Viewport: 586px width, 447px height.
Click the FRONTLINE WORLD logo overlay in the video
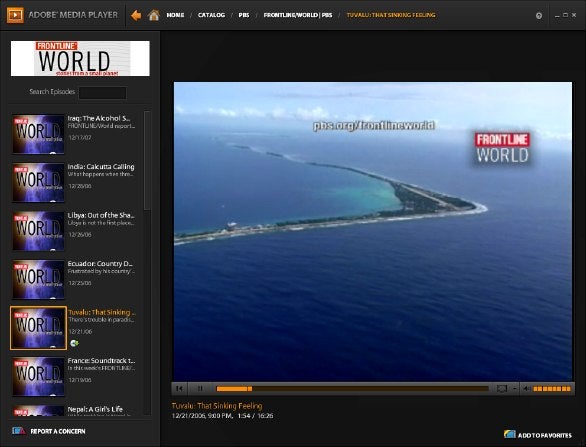click(502, 148)
